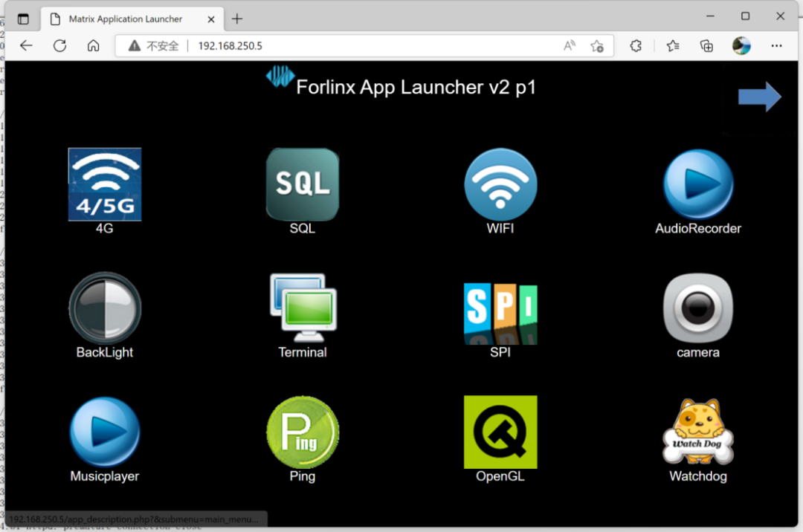Viewport: 803px width, 532px height.
Task: Open the Musicplayer play icon
Action: click(105, 432)
